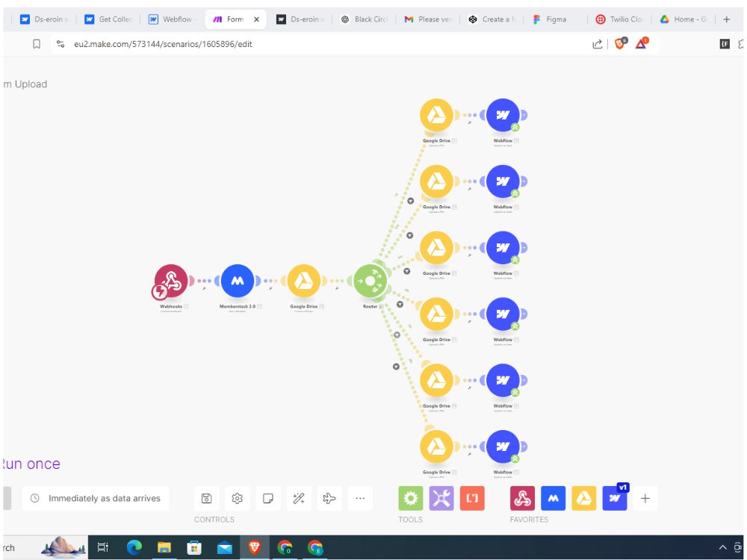Save the scenario with the disk icon
Screen dimensions: 747x560
tap(206, 499)
